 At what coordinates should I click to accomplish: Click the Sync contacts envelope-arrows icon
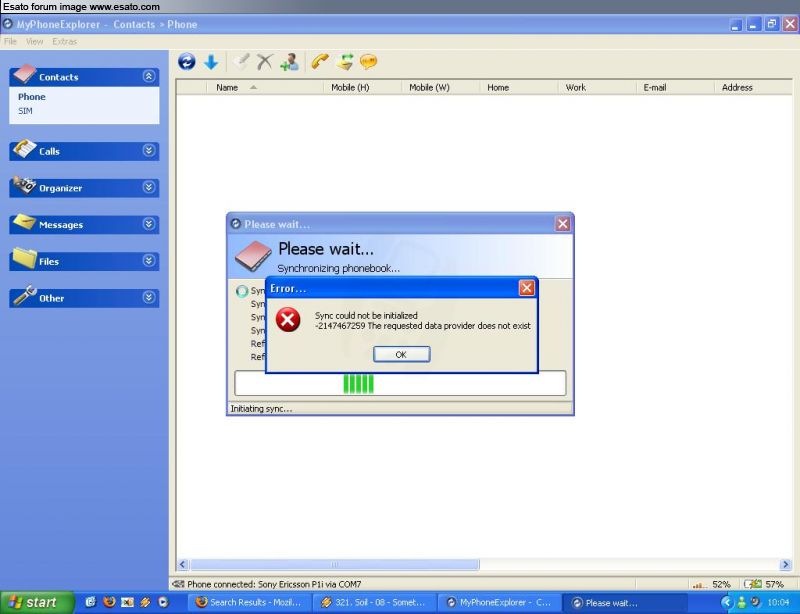(344, 62)
